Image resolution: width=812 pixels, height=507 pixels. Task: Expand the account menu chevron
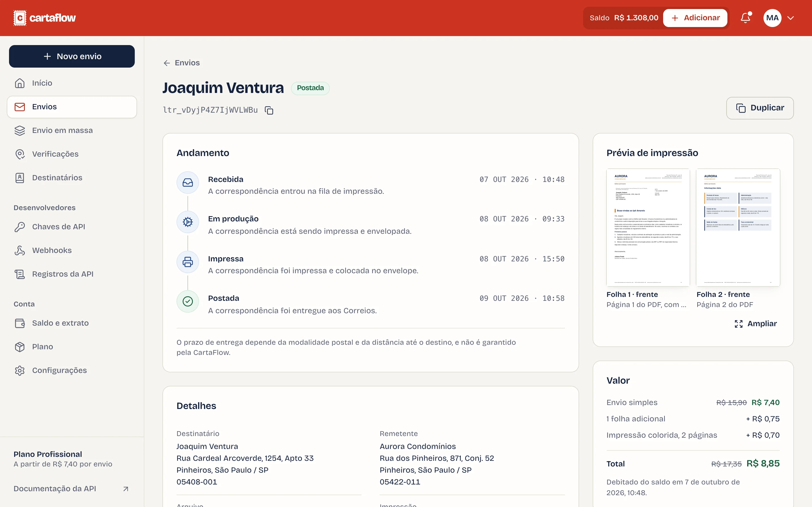pos(791,18)
